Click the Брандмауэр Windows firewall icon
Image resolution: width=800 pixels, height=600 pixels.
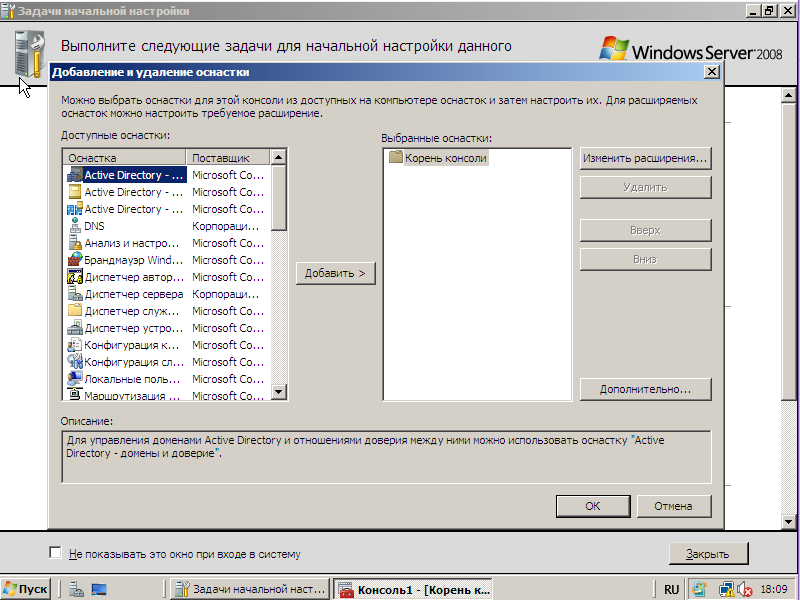pyautogui.click(x=74, y=260)
